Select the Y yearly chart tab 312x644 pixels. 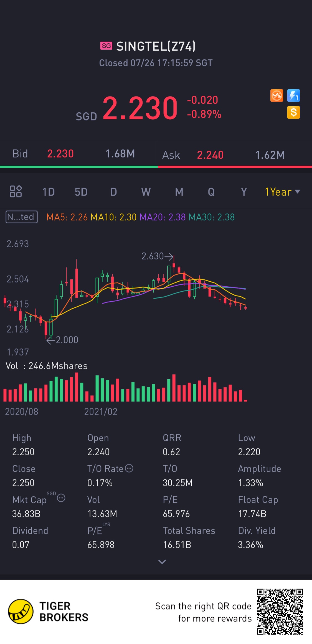pos(244,192)
